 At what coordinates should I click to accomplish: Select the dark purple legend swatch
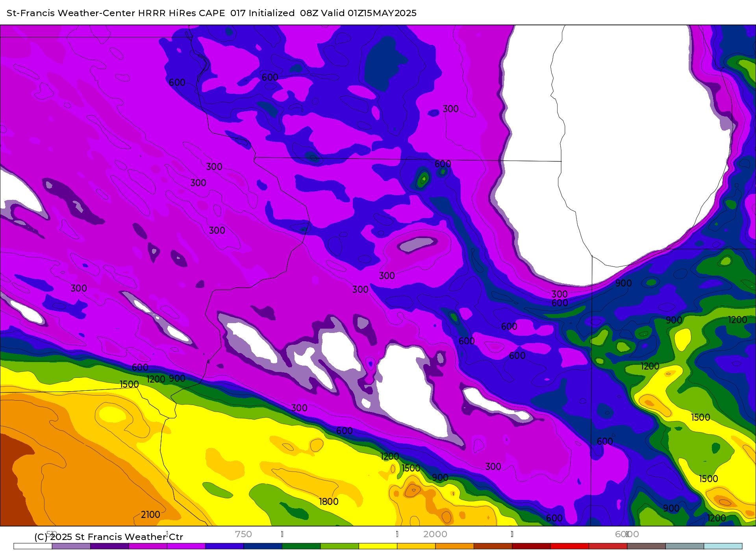109,546
